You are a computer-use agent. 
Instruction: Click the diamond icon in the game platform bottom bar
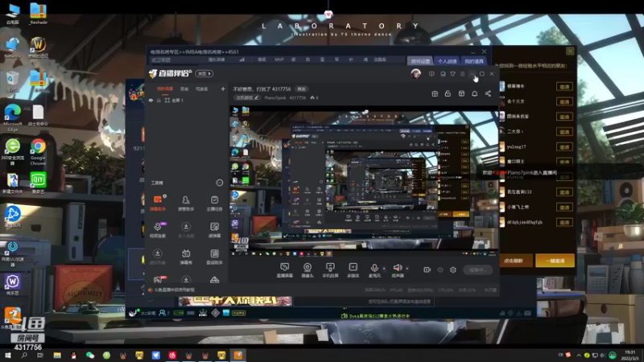point(216,313)
